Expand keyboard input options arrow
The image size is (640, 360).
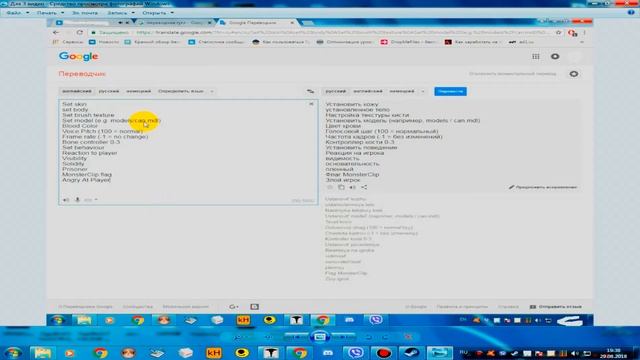[96, 200]
